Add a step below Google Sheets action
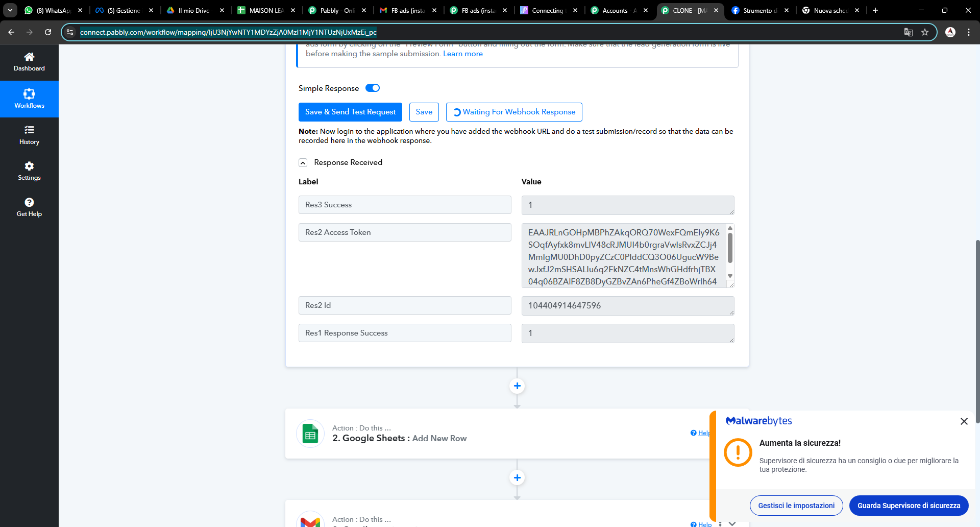The height and width of the screenshot is (527, 980). point(517,477)
